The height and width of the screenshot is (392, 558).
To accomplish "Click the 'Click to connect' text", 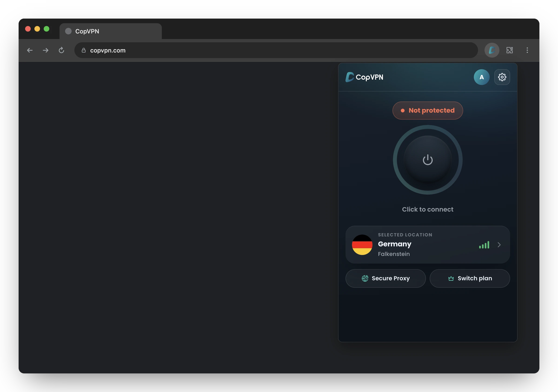I will coord(428,209).
